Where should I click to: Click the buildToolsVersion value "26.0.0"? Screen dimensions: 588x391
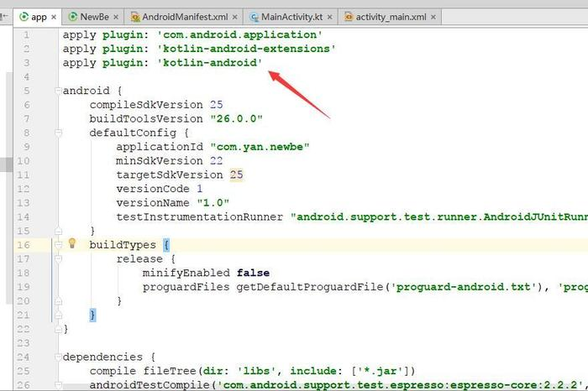pos(236,118)
